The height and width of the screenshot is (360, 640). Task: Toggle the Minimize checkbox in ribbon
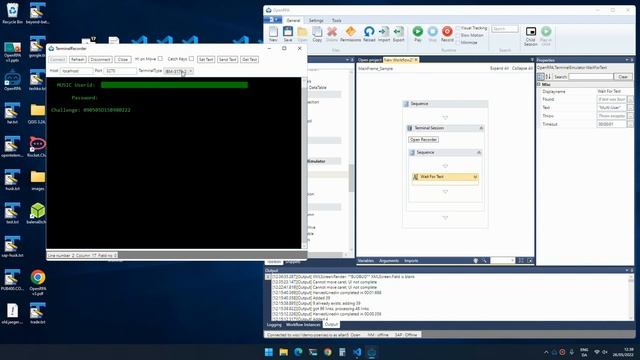tap(458, 42)
